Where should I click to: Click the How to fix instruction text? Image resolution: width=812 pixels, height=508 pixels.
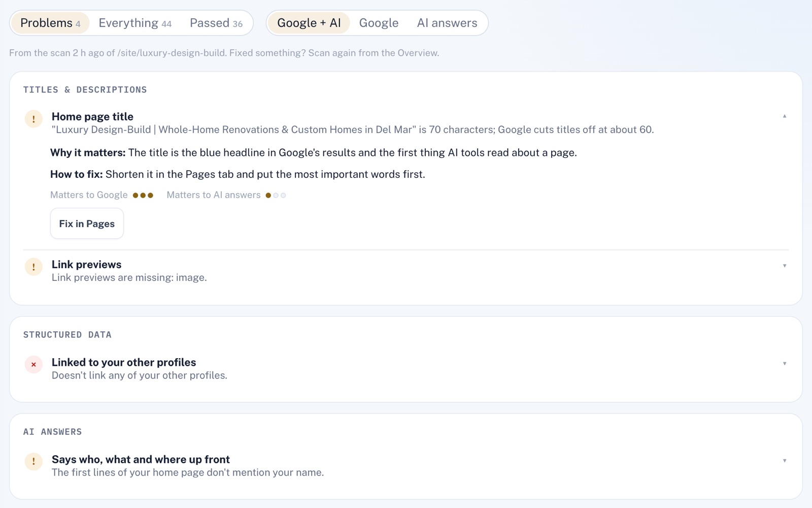(x=238, y=174)
